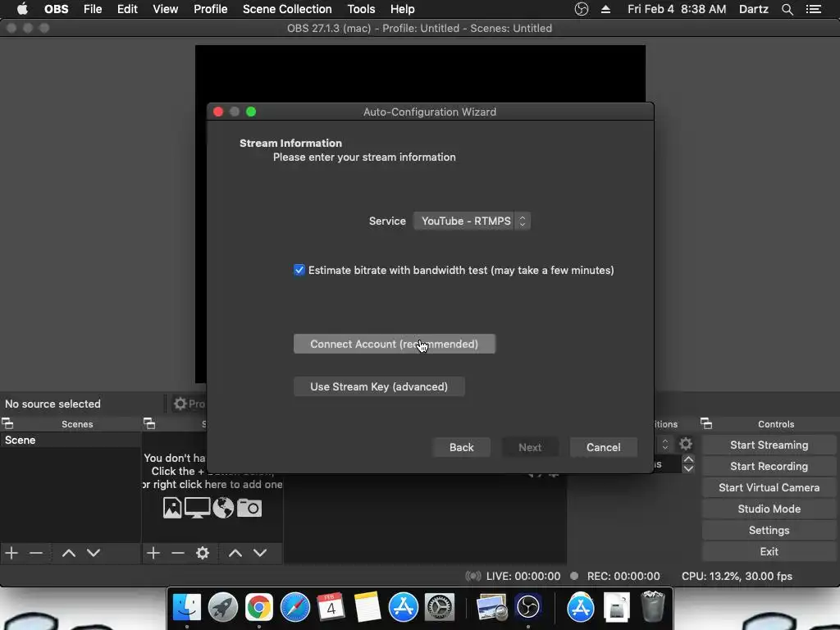
Task: Add a new source with plus icon
Action: coord(153,552)
